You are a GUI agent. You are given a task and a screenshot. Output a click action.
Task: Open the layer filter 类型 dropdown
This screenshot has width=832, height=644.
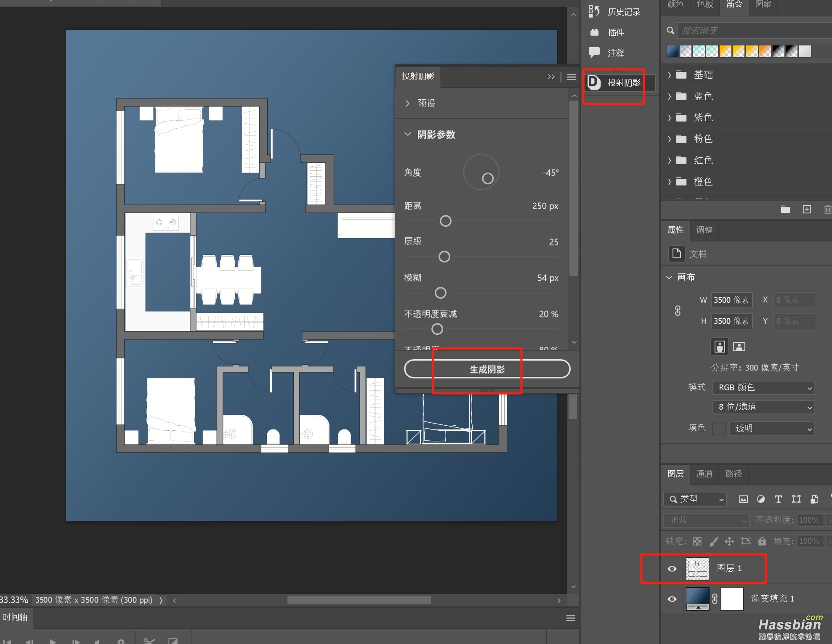click(x=695, y=499)
